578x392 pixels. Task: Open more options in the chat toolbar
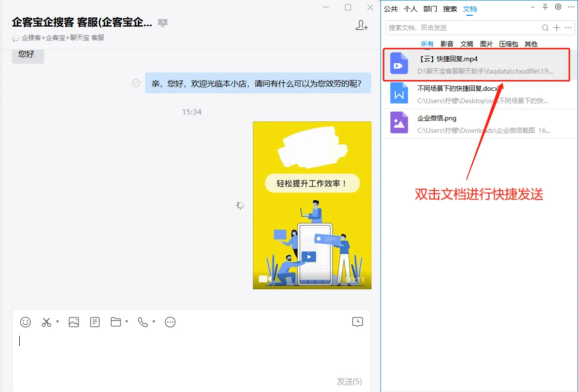pos(170,322)
